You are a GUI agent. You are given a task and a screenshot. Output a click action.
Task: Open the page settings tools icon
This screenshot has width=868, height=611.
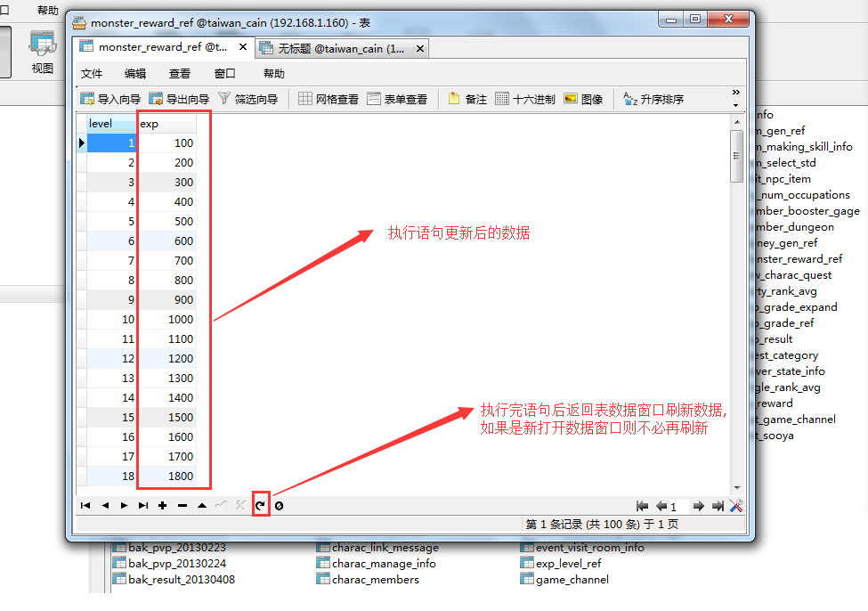coord(736,506)
